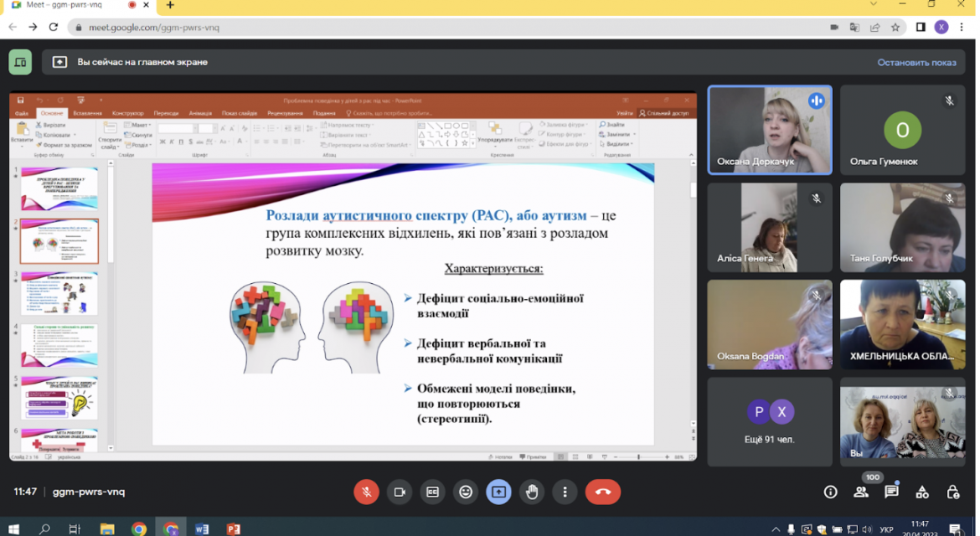Switch to the Анімація ribbon tab

[200, 113]
